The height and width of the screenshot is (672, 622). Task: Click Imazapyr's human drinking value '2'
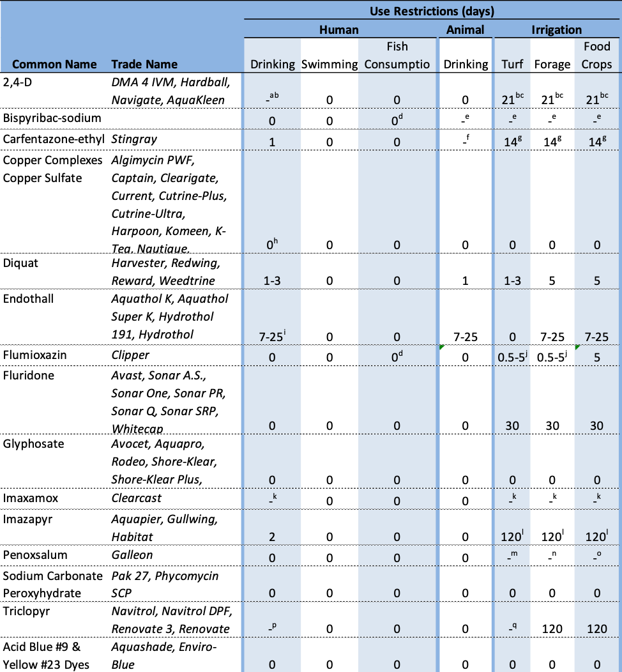coord(272,537)
